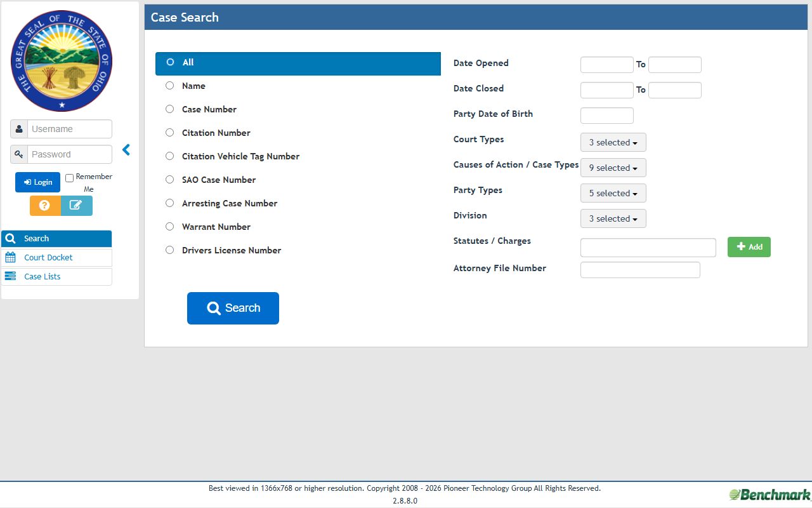Expand Causes of Action / Case Types dropdown

click(x=613, y=168)
